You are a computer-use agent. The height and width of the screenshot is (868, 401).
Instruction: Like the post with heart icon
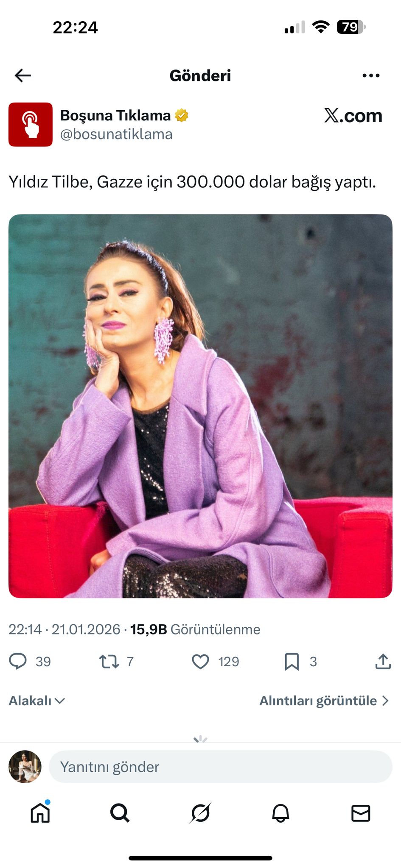[x=200, y=661]
